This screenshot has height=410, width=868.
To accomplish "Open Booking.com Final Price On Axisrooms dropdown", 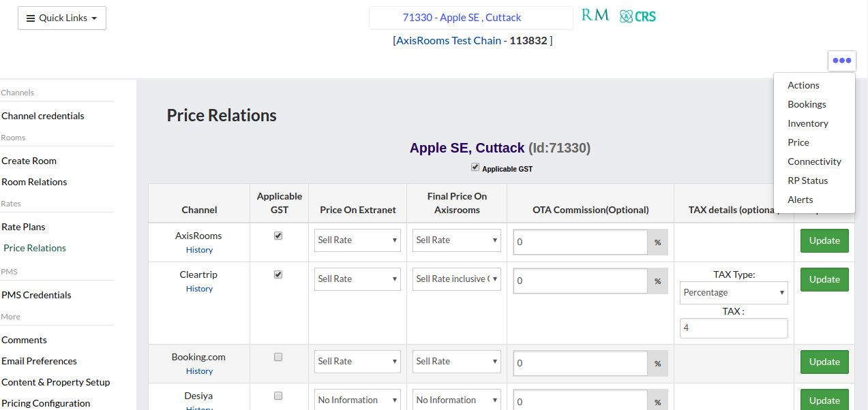I will (457, 362).
